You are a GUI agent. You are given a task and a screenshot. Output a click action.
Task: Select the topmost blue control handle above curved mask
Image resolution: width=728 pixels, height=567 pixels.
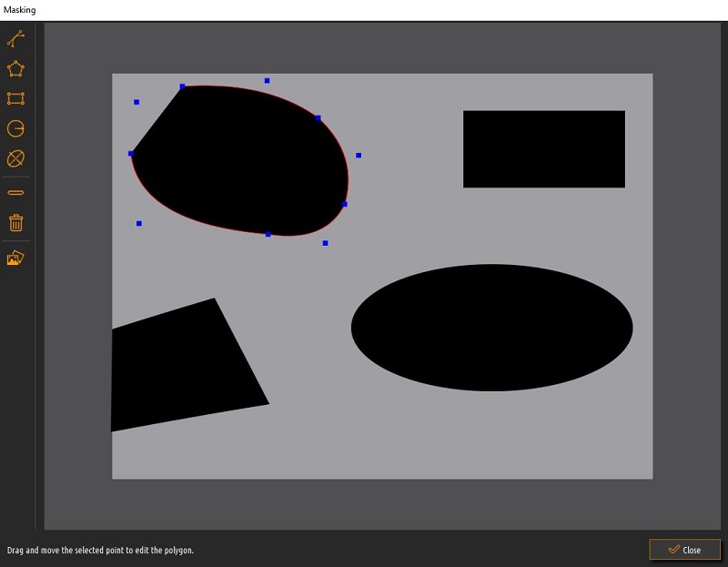267,81
